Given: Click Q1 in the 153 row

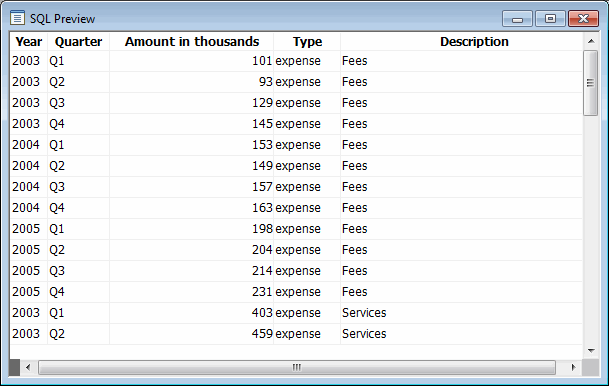Looking at the screenshot, I should (57, 145).
